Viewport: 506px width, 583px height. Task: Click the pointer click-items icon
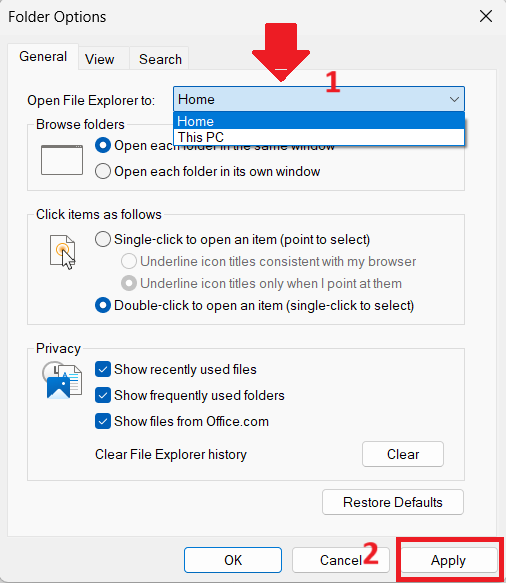click(62, 252)
